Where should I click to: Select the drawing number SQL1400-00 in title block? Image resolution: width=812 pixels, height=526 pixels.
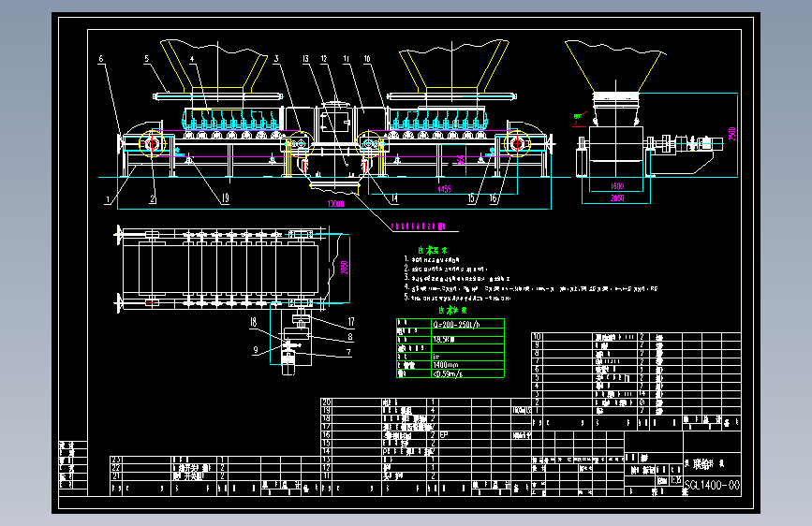click(712, 485)
